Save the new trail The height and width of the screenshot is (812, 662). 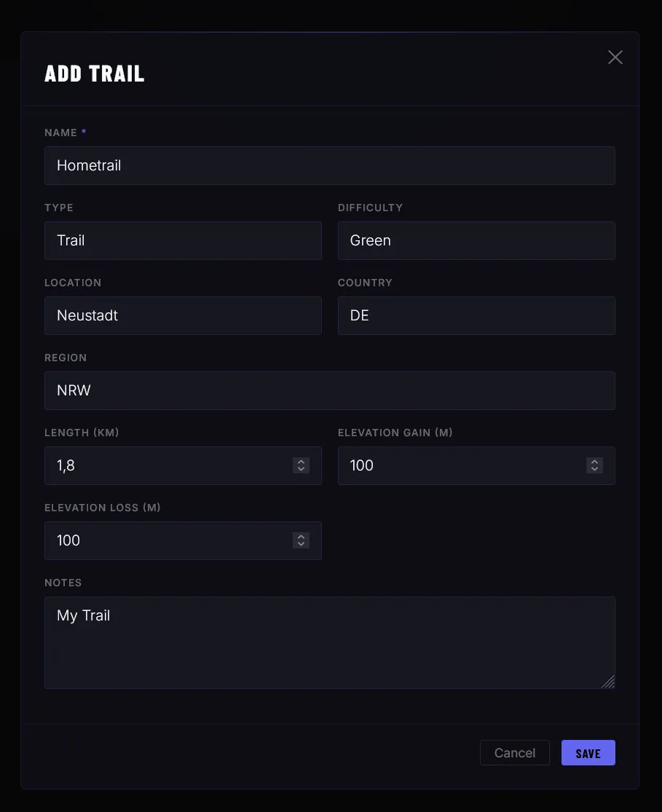point(588,752)
